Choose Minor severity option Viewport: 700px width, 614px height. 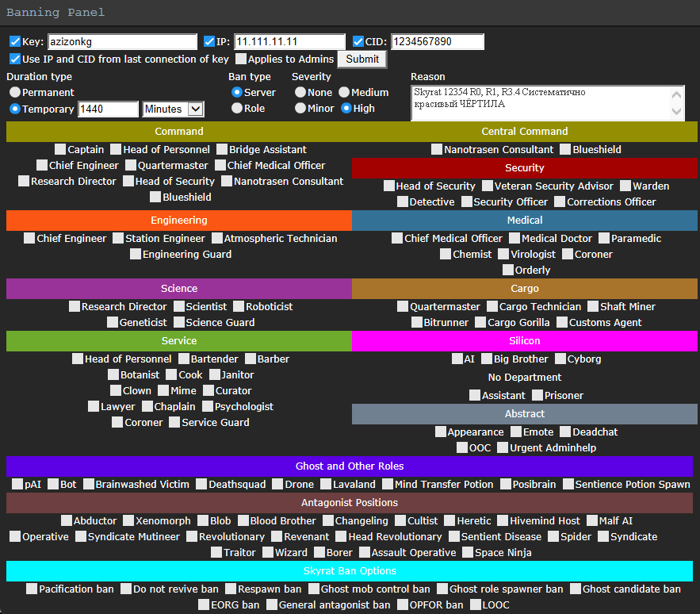(300, 108)
